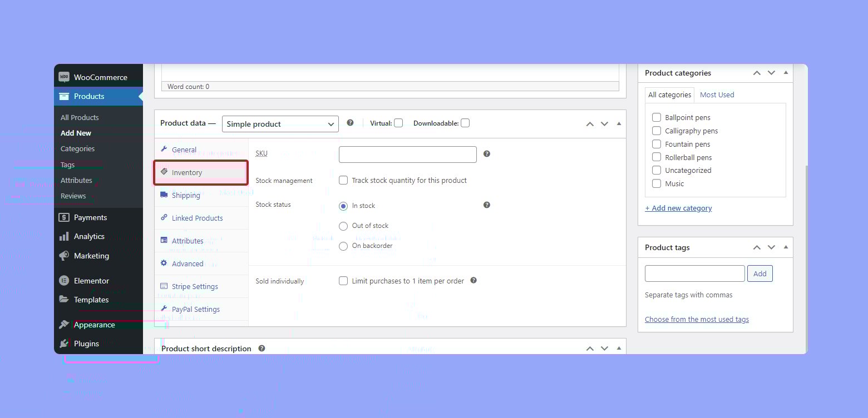Click into the SKU text field
This screenshot has width=868, height=418.
pos(407,155)
